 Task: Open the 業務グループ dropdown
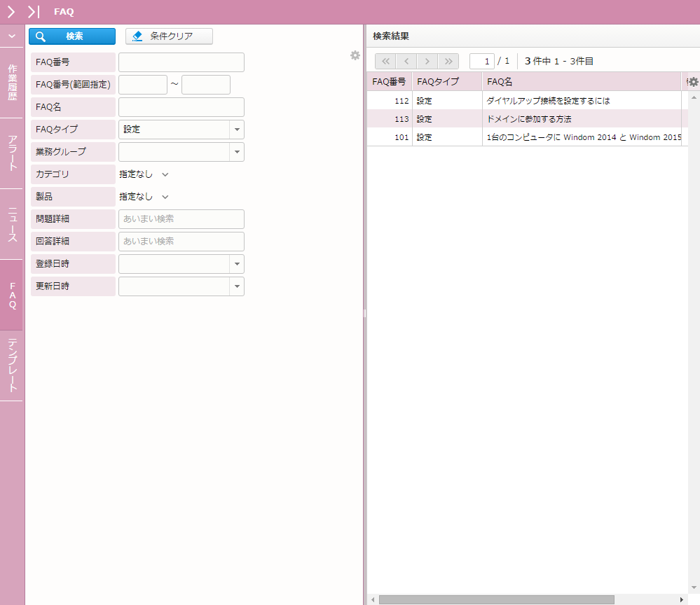[x=237, y=152]
